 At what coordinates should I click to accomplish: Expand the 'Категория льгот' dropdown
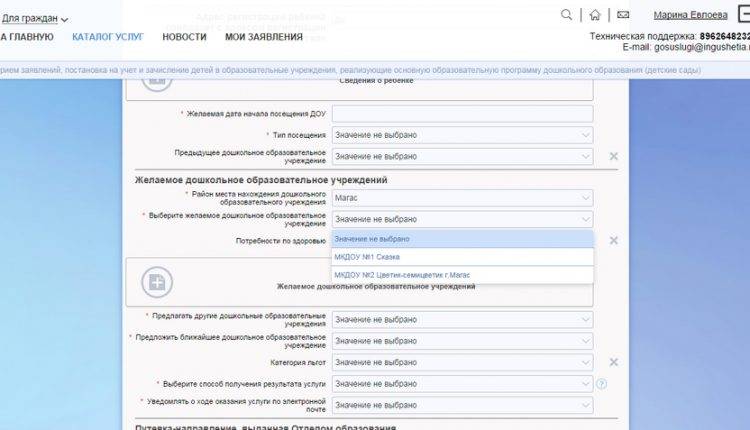[462, 362]
